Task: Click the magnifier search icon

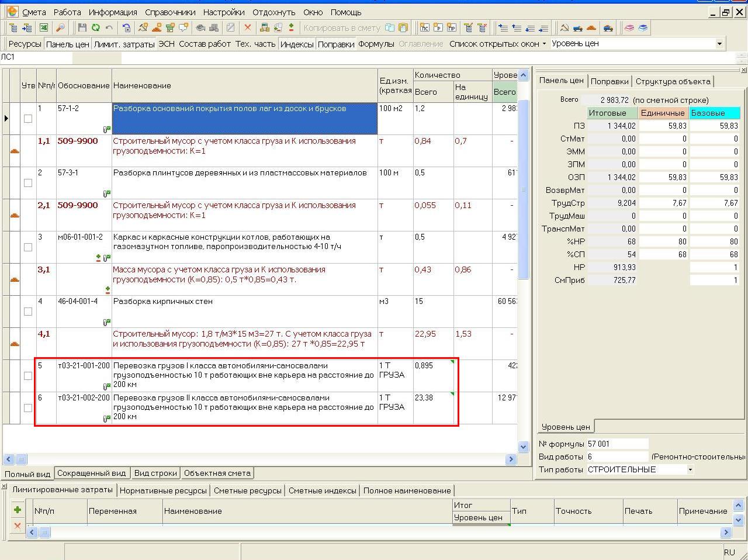Action: pos(60,27)
